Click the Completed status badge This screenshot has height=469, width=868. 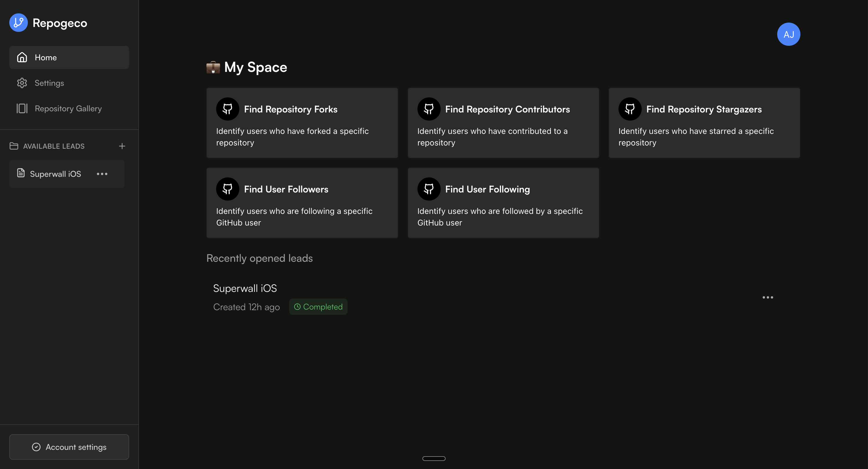[318, 307]
